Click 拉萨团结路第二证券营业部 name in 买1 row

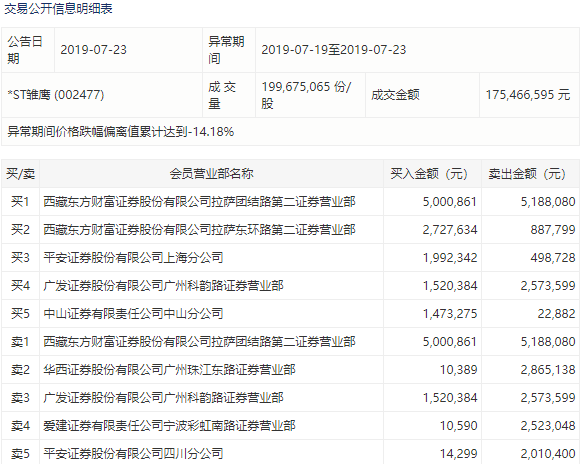click(199, 202)
